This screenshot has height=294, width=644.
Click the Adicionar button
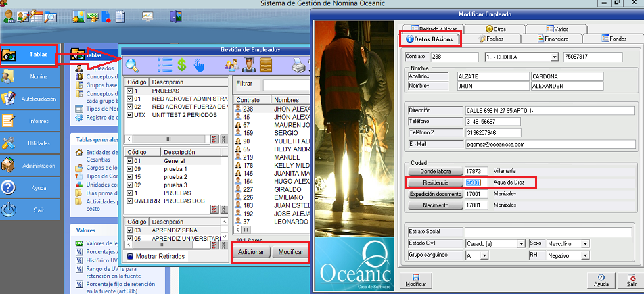point(251,252)
